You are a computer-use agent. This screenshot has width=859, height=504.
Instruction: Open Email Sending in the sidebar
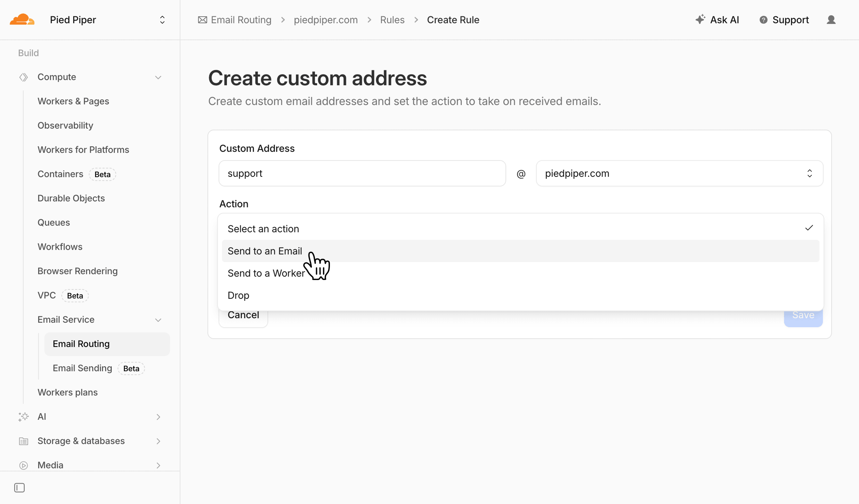[x=82, y=368]
